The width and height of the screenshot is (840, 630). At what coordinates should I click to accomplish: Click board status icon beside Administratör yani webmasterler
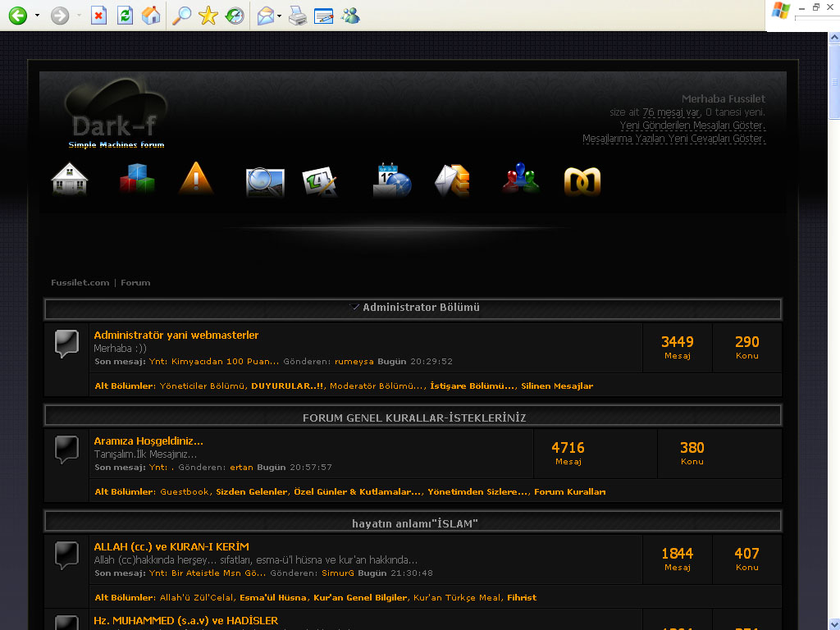click(x=67, y=344)
